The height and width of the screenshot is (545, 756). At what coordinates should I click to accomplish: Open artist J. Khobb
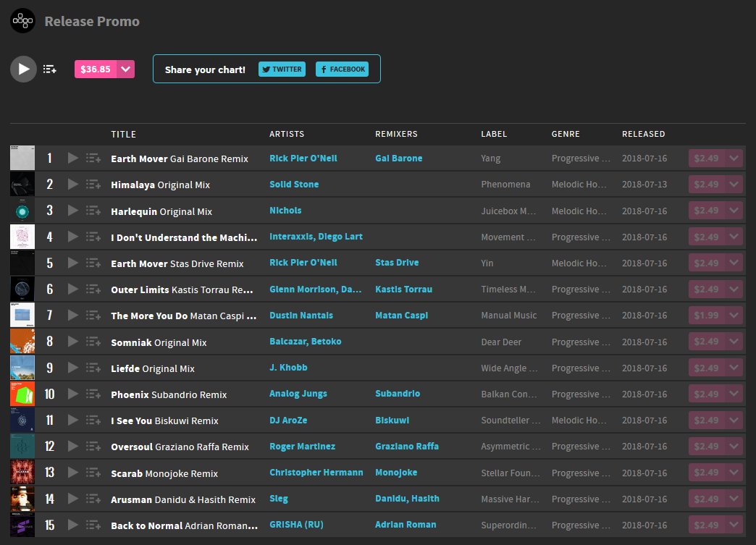[288, 367]
